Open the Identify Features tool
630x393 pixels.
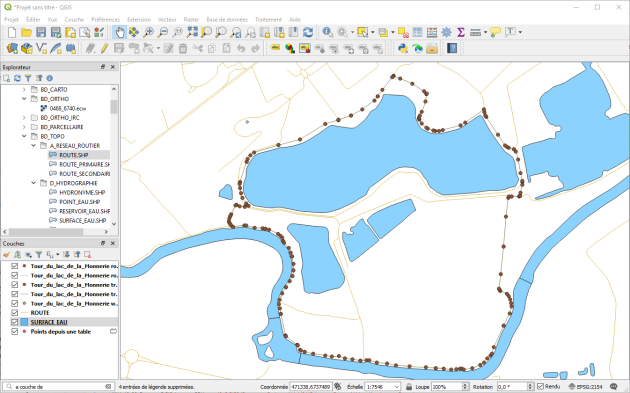327,32
